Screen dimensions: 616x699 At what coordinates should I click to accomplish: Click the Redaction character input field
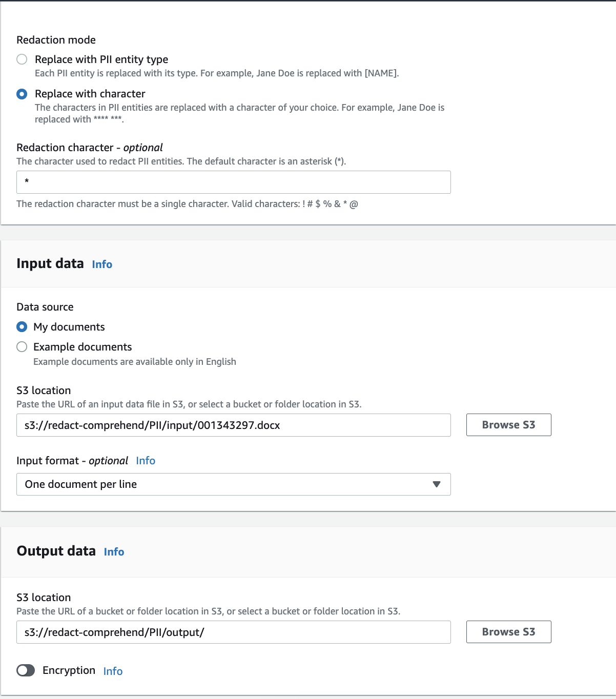pyautogui.click(x=234, y=182)
